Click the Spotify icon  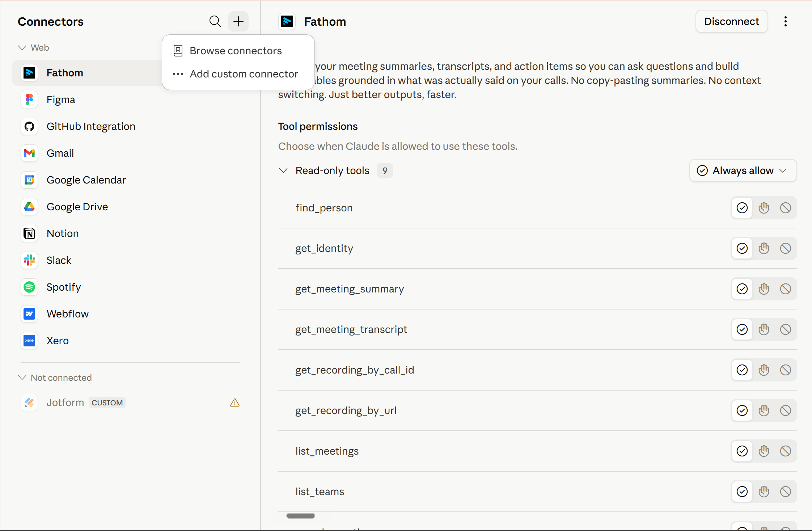tap(29, 287)
